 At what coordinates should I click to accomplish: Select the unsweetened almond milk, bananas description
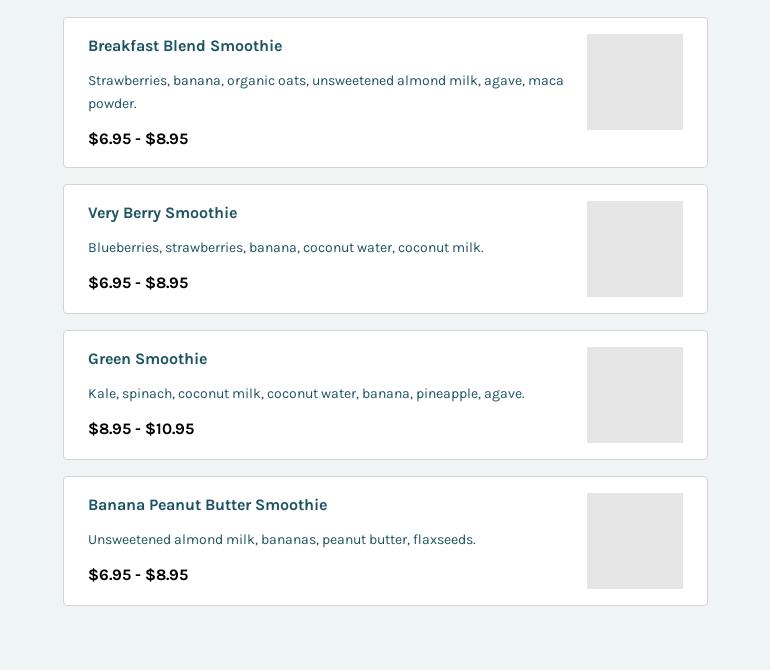[x=281, y=540]
